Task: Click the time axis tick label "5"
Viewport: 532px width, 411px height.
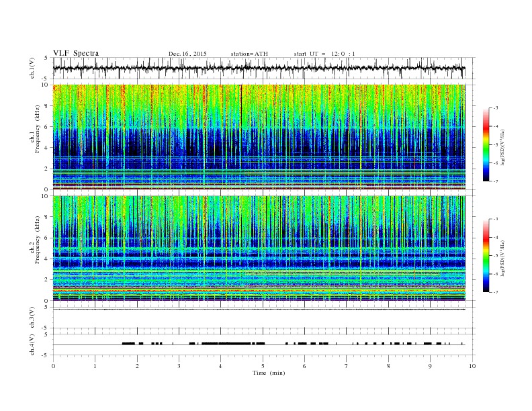Action: coord(263,366)
